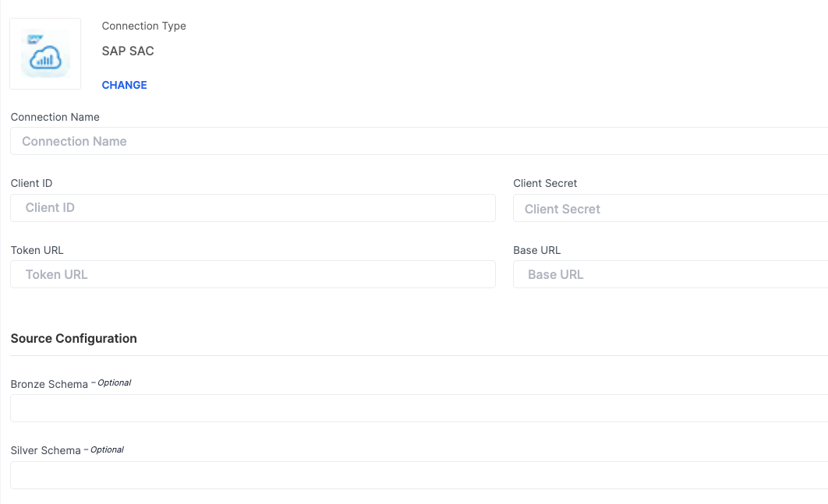Click the Client ID field label text
Viewport: 828px width, 504px height.
[x=31, y=183]
